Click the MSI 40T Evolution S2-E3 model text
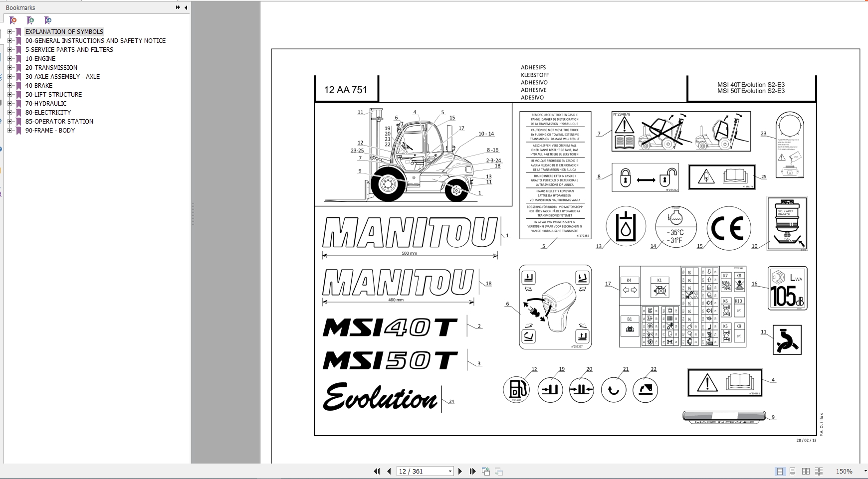 [x=751, y=85]
